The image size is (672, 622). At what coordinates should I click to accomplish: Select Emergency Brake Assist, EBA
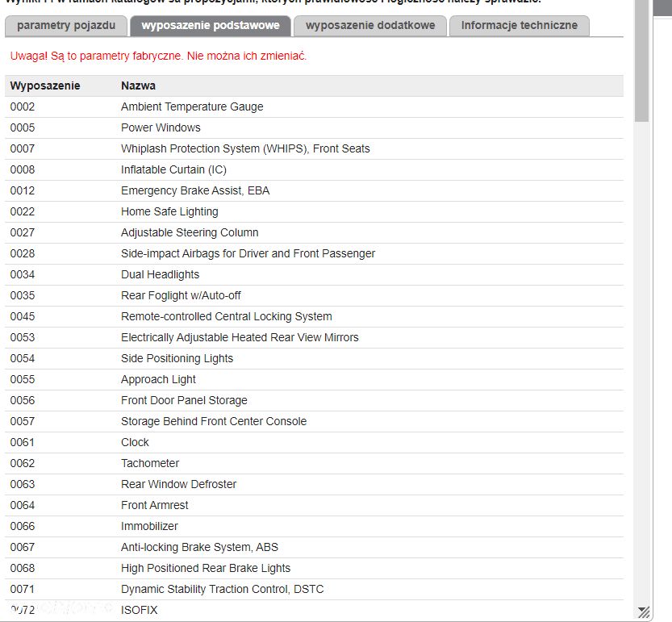(x=195, y=190)
